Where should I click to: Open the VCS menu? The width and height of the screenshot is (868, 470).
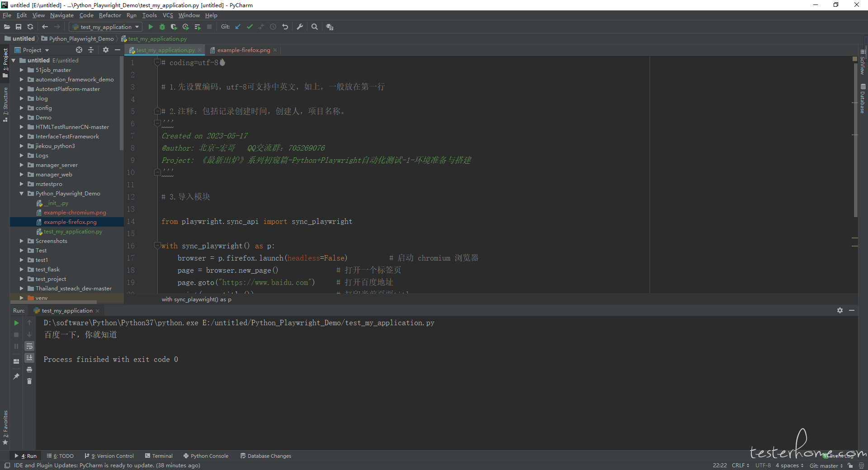pyautogui.click(x=168, y=15)
